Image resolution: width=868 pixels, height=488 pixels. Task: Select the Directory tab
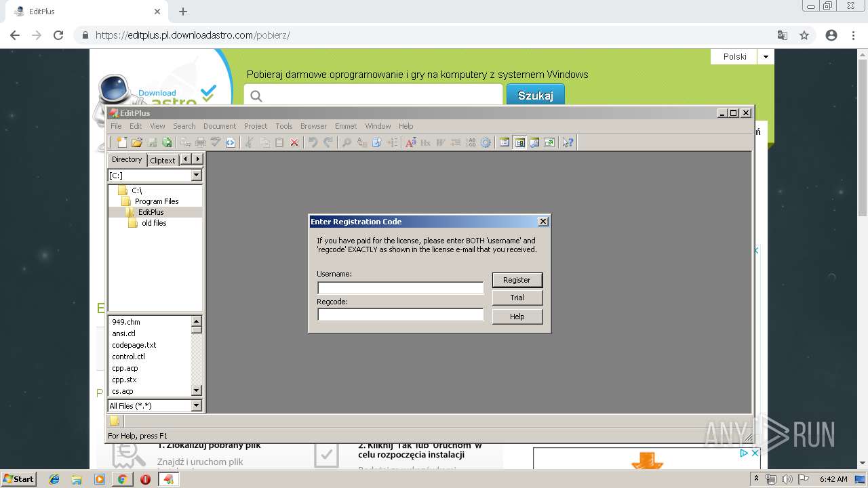click(x=127, y=159)
